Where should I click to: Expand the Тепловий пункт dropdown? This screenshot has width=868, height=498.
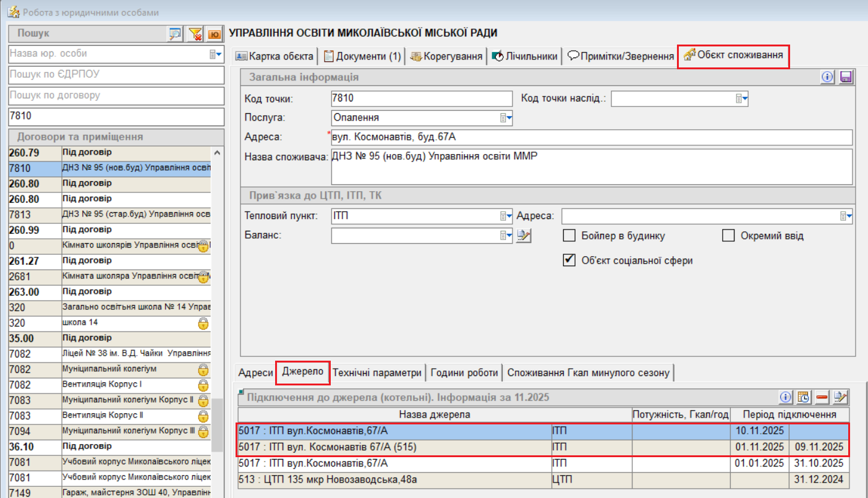click(506, 216)
